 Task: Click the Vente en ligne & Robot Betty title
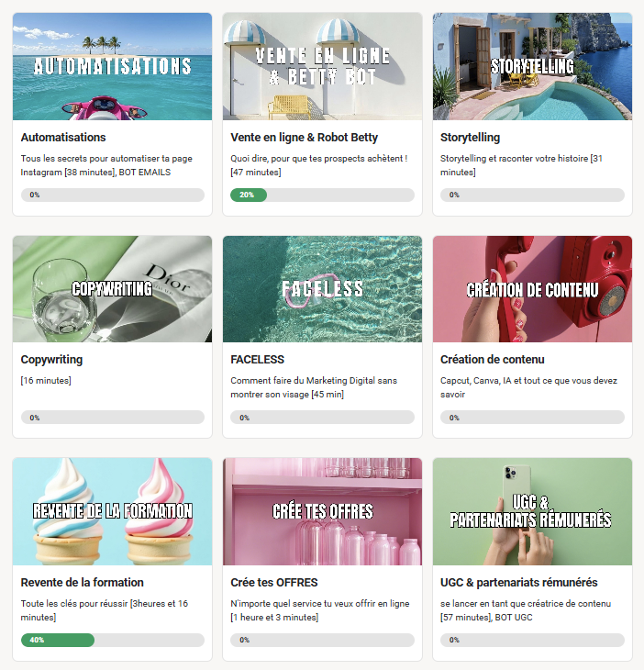coord(304,137)
